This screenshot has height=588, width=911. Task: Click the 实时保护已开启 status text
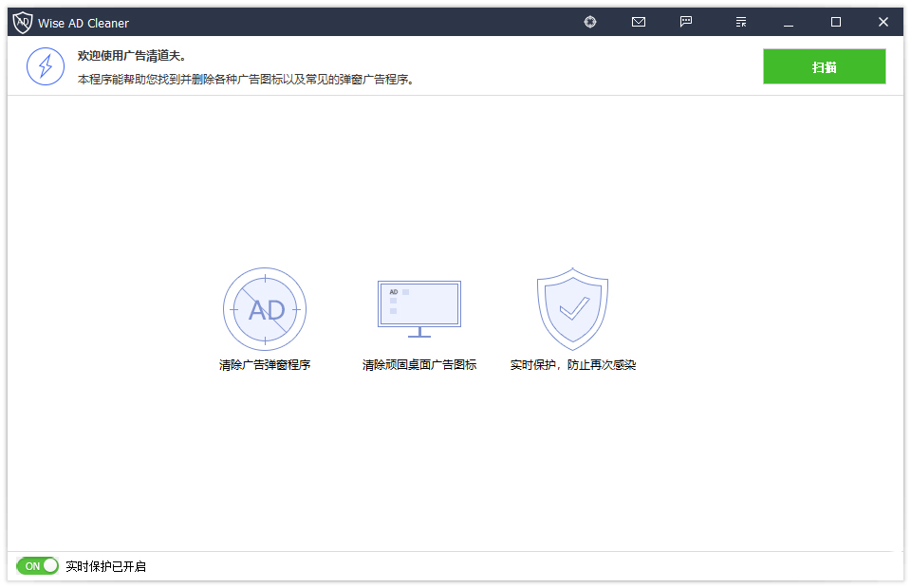[105, 566]
